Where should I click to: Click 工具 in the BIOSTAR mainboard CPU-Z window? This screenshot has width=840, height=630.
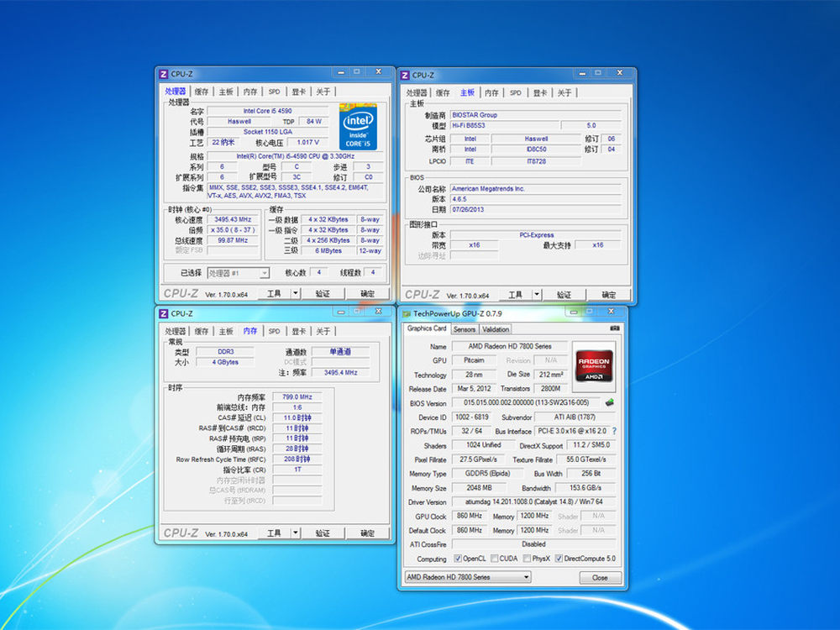[x=515, y=295]
